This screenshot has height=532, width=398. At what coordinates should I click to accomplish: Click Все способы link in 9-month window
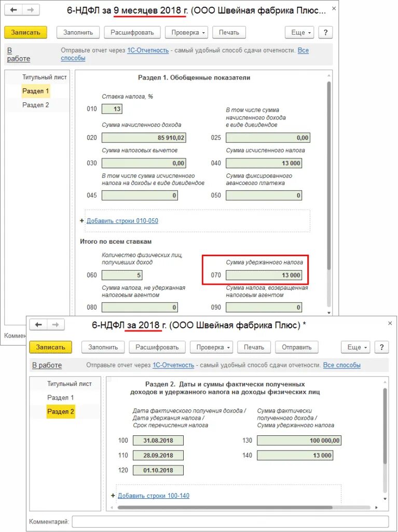(303, 50)
